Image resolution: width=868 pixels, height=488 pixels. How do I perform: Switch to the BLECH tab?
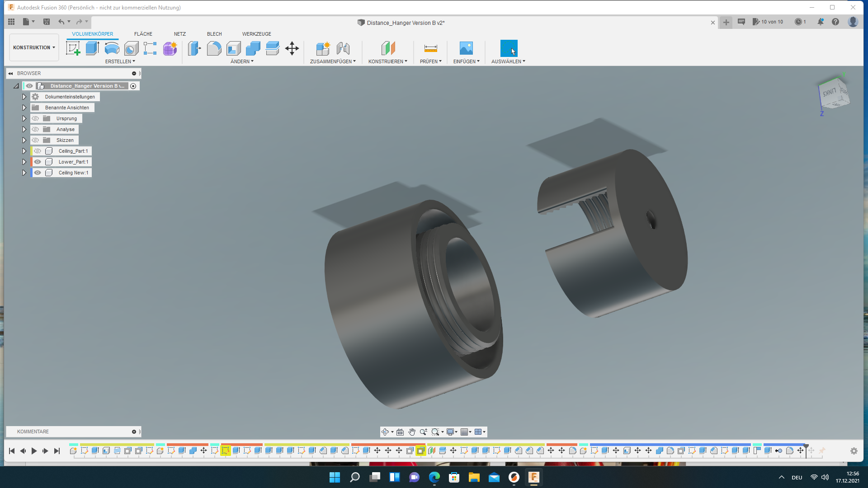tap(214, 34)
